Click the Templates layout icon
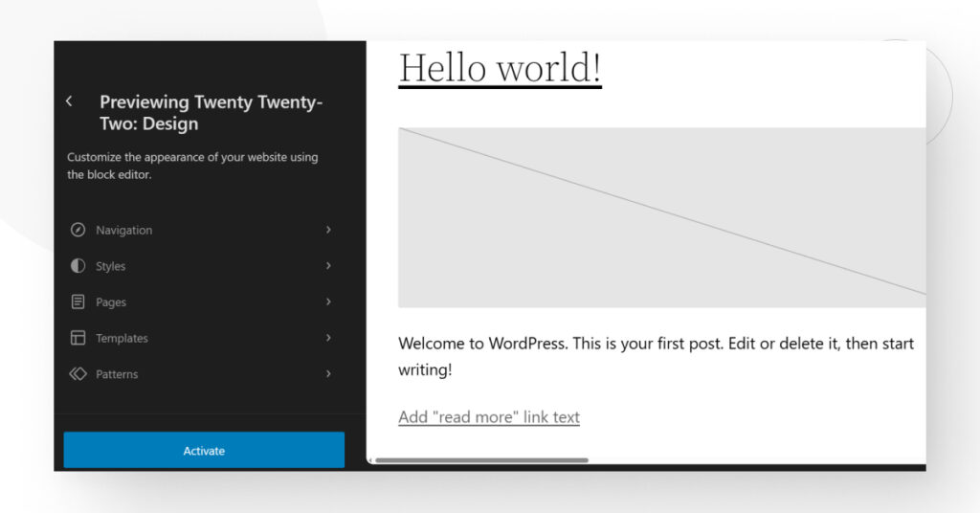The width and height of the screenshot is (980, 513). pyautogui.click(x=78, y=338)
